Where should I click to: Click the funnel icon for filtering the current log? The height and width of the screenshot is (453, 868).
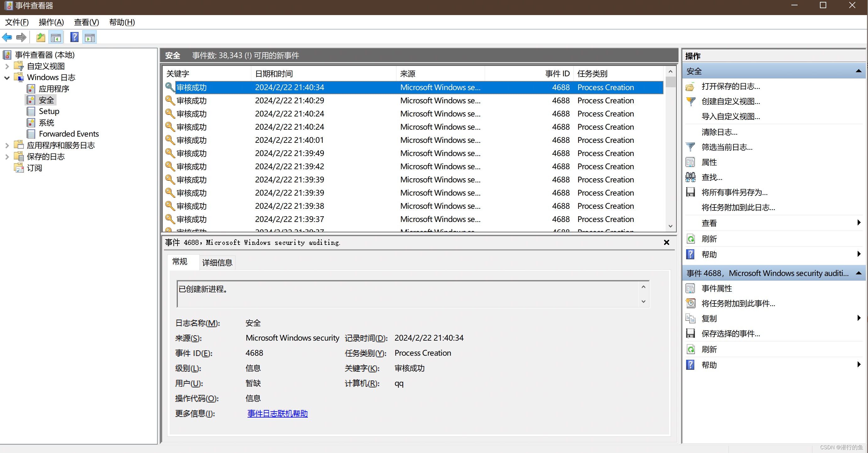point(691,147)
